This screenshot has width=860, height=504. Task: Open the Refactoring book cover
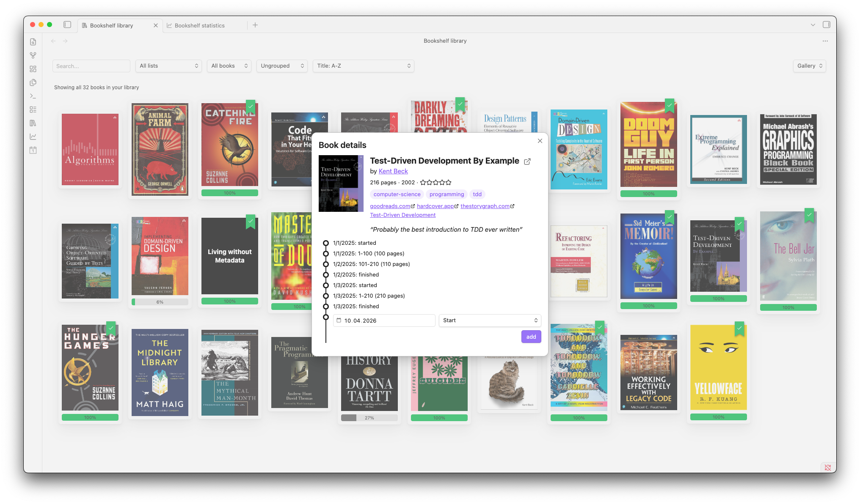click(x=579, y=261)
